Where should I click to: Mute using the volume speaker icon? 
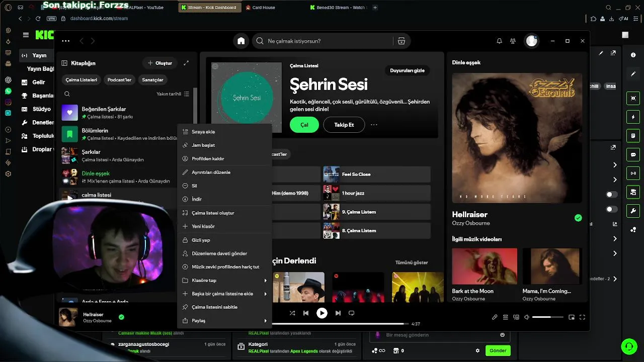pyautogui.click(x=527, y=317)
